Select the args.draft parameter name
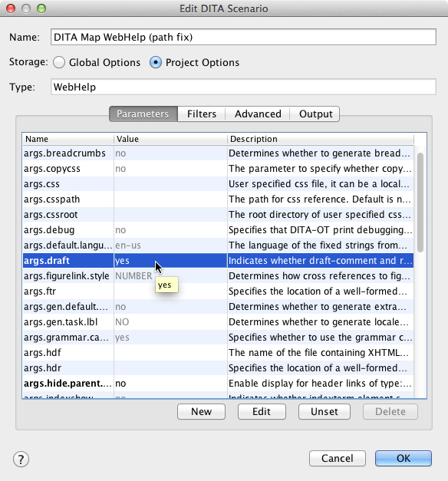Image resolution: width=448 pixels, height=481 pixels. pyautogui.click(x=47, y=260)
